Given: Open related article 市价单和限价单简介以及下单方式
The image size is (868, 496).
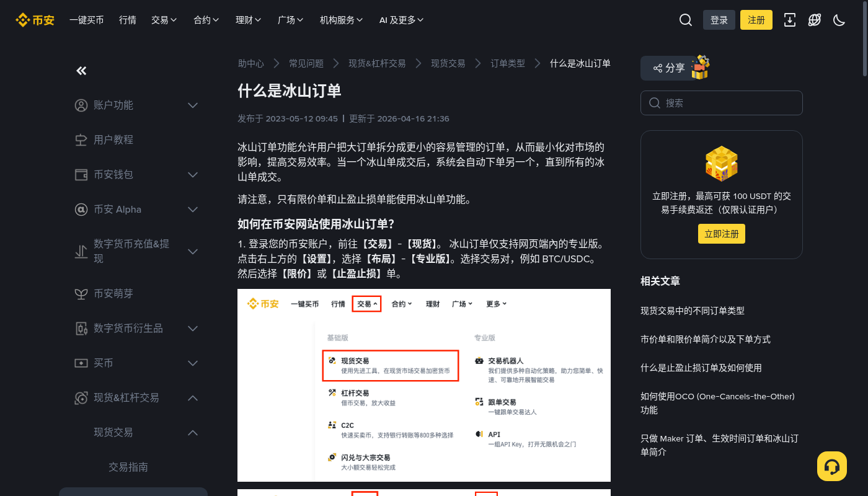Looking at the screenshot, I should [x=706, y=339].
